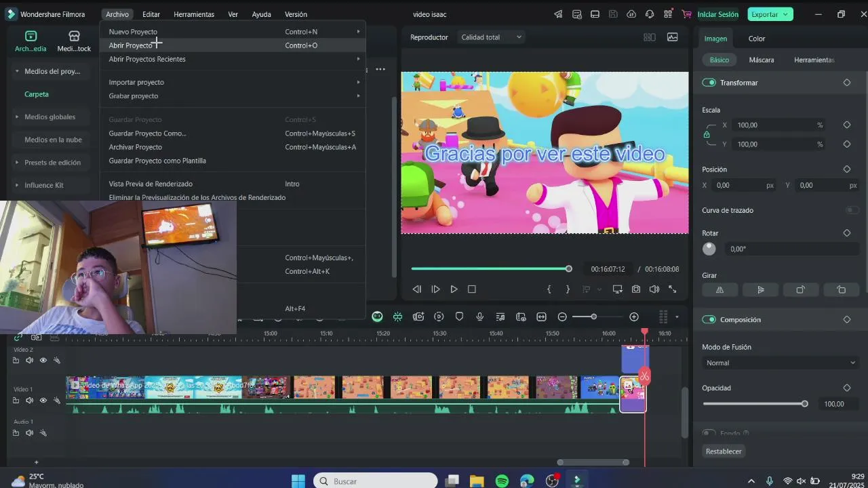The height and width of the screenshot is (488, 868).
Task: Mute the Video 1 track
Action: (29, 401)
